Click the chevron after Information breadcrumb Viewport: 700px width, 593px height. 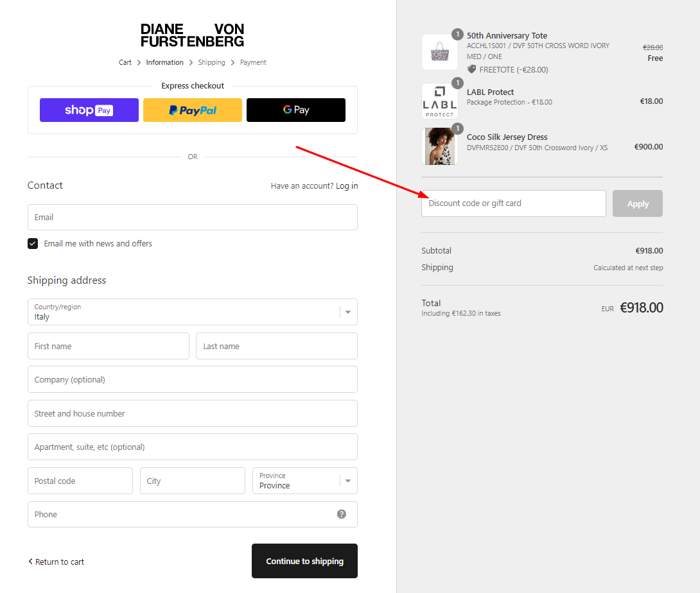point(191,62)
